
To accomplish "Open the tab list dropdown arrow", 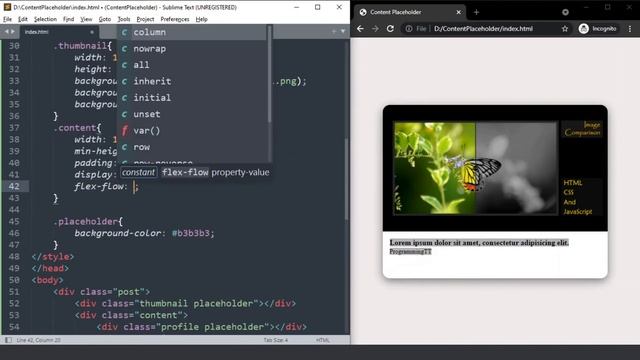I will [343, 31].
